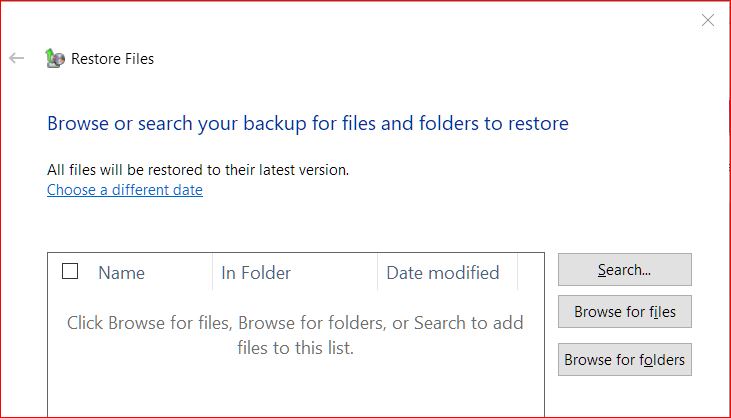Click the latest version notice text
Image resolution: width=731 pixels, height=418 pixels.
(198, 170)
